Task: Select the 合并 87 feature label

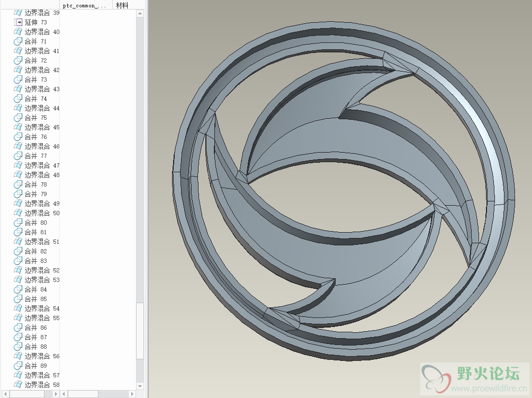Action: tap(36, 337)
